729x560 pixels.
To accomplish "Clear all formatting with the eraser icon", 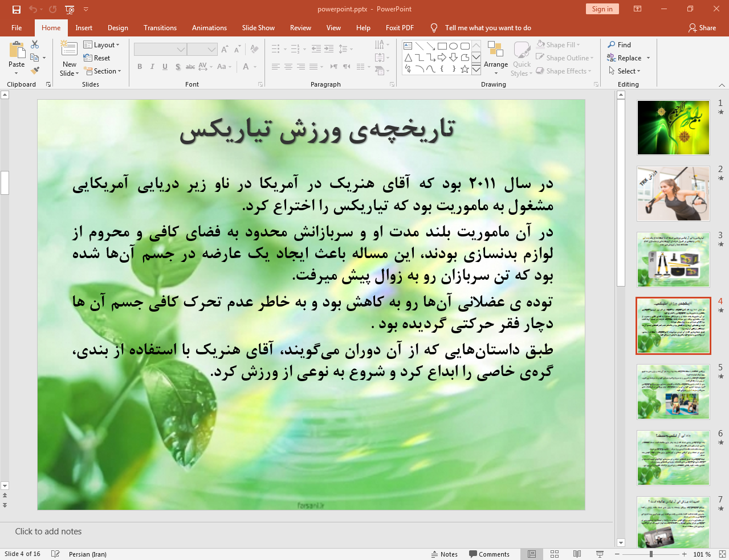I will (x=254, y=50).
